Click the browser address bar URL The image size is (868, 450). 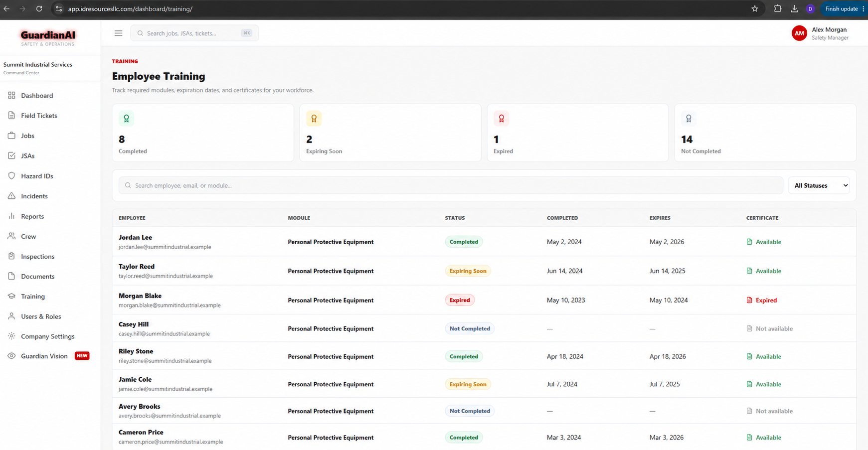point(130,9)
